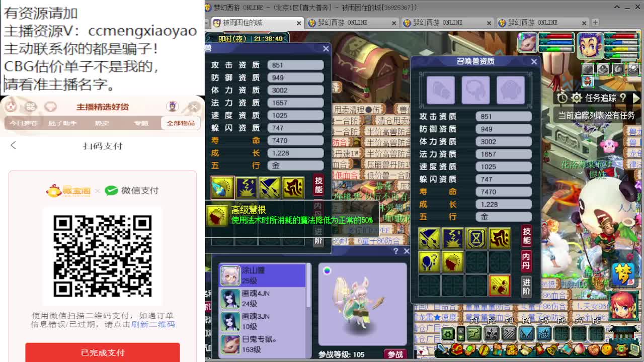This screenshot has width=644, height=362.
Task: Switch to 热卖 tab
Action: [x=102, y=123]
